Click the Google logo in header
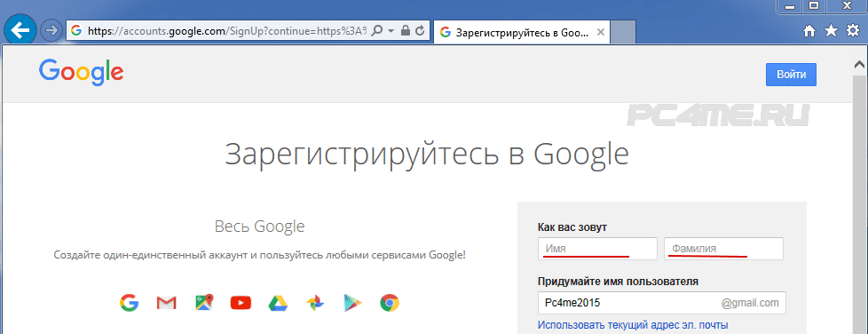Image resolution: width=868 pixels, height=334 pixels. (x=82, y=72)
